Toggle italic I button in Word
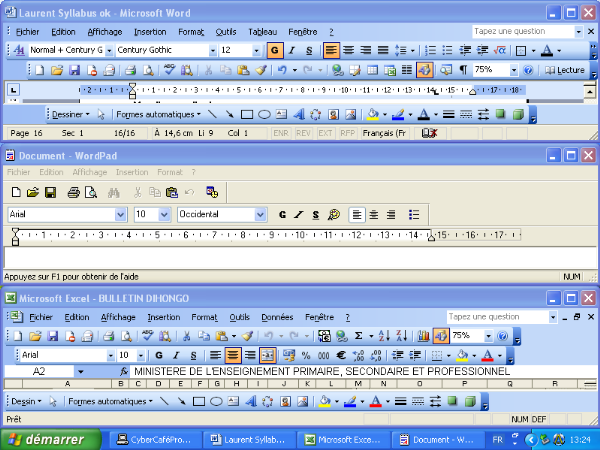The width and height of the screenshot is (600, 450). point(292,50)
